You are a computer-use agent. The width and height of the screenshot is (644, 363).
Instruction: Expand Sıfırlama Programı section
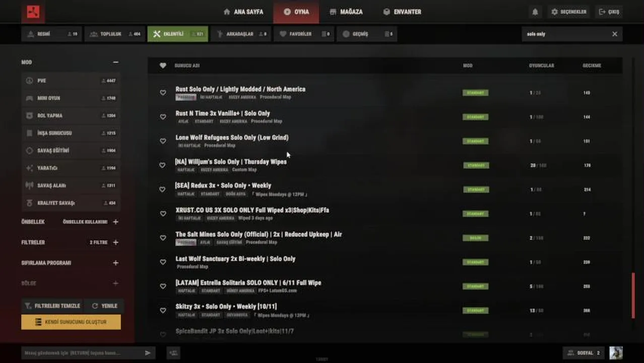[x=115, y=263]
